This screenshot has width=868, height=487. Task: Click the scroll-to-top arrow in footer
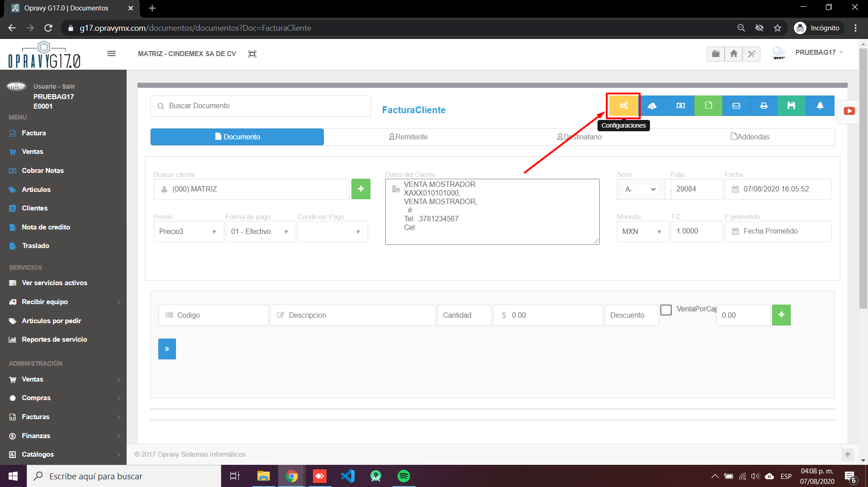848,454
